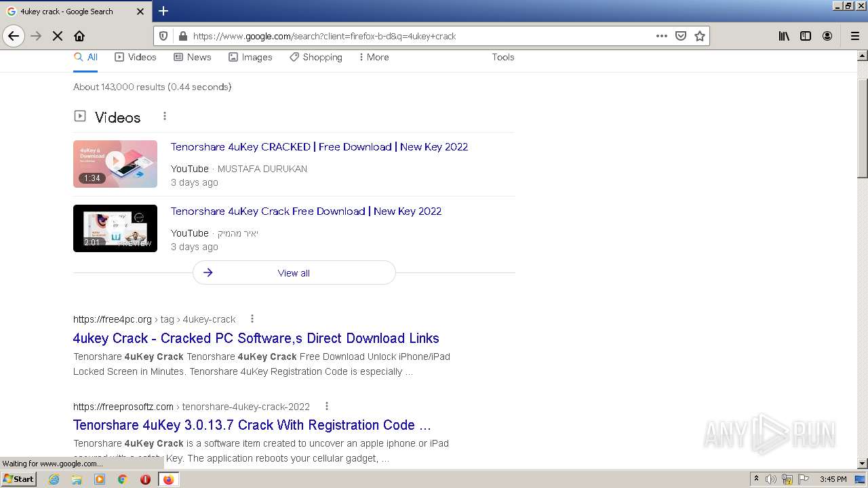Toggle the sidebar view

pos(806,36)
